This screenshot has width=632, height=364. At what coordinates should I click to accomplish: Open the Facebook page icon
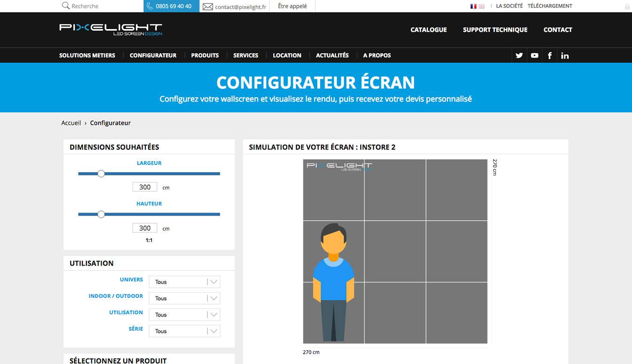(x=550, y=55)
